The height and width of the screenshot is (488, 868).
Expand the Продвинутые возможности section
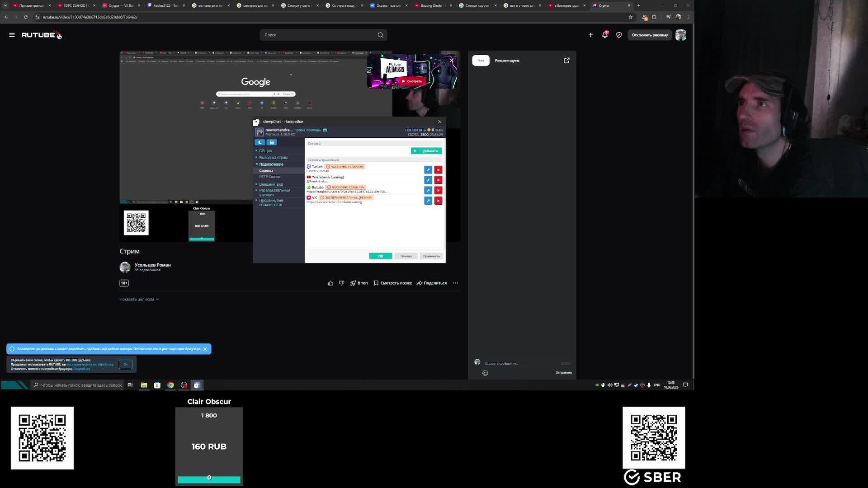point(271,202)
